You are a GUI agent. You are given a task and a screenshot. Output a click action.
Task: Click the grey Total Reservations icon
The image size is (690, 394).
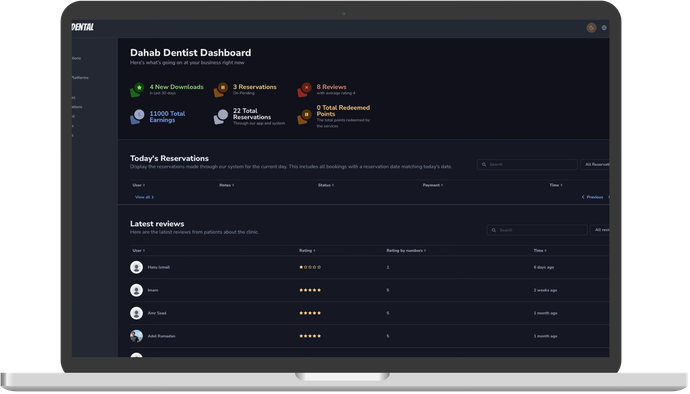click(x=220, y=117)
